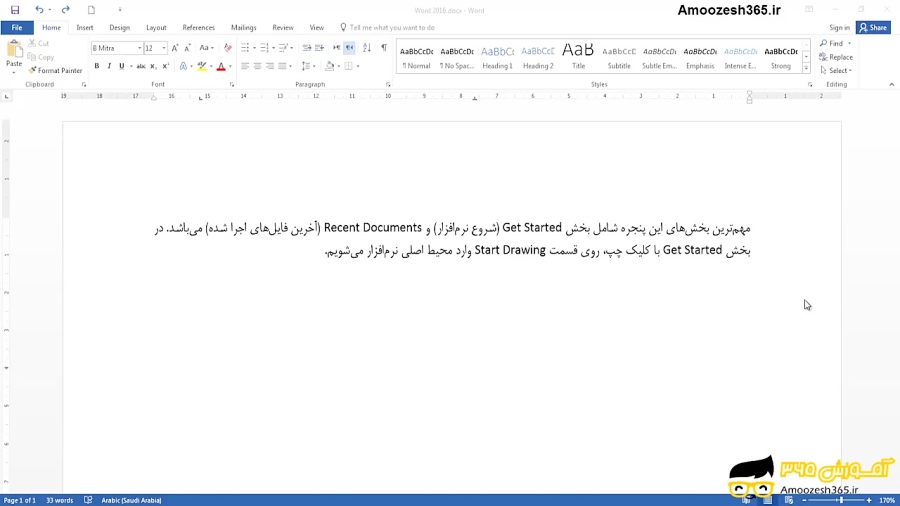Open the font size dropdown
Image resolution: width=900 pixels, height=506 pixels.
click(x=164, y=48)
